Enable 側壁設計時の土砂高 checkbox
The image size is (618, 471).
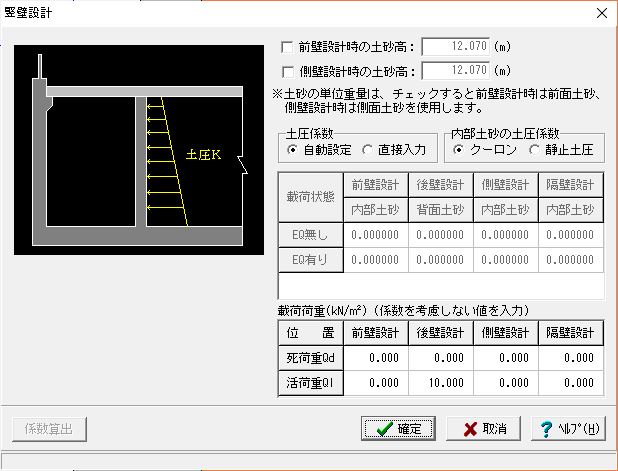(287, 72)
